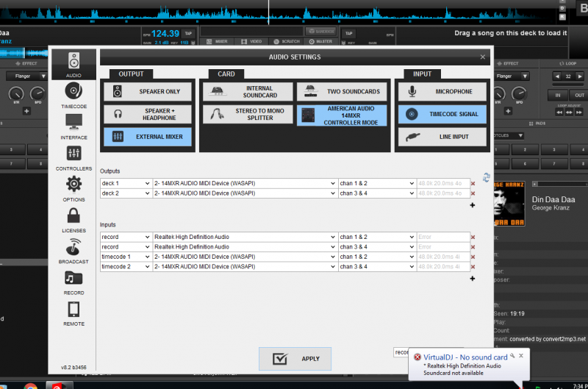This screenshot has height=389, width=588.
Task: Tap the left deck BPM TAP button
Action: [x=188, y=33]
